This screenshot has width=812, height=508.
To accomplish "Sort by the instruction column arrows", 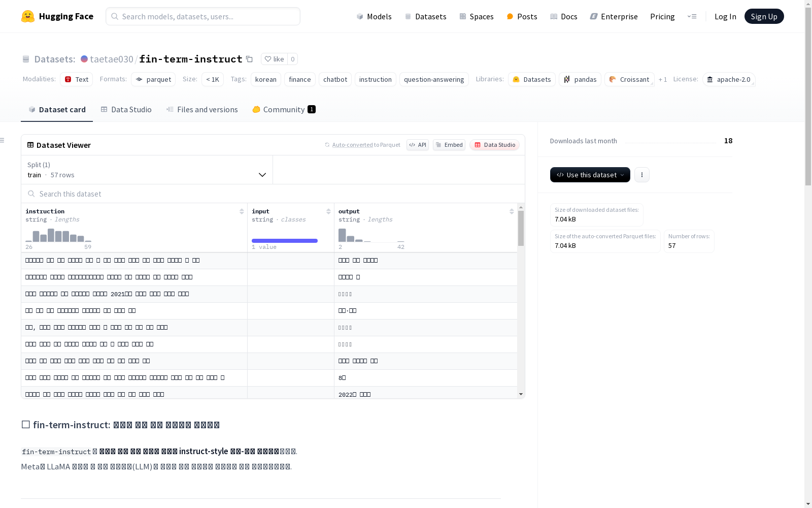I will click(x=242, y=211).
